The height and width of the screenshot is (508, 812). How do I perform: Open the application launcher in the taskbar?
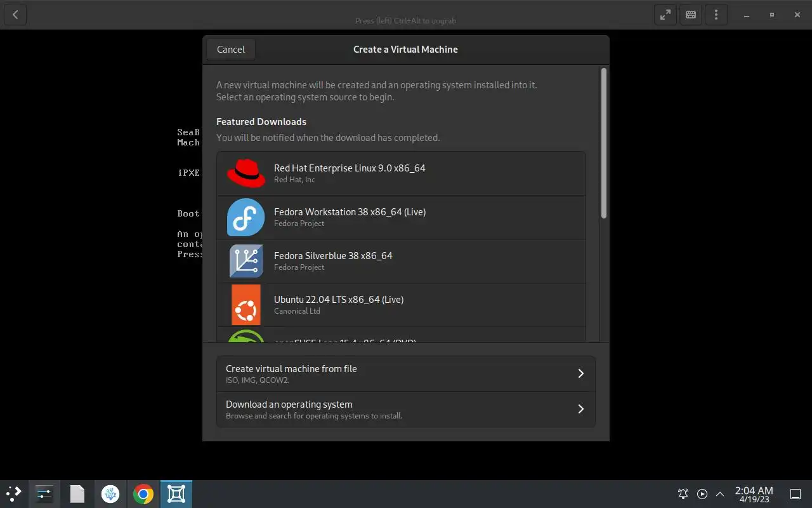pos(14,494)
